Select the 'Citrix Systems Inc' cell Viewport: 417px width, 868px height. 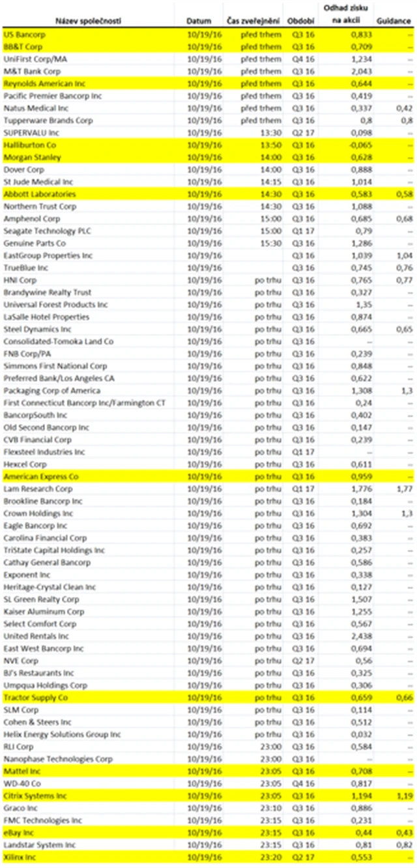(87, 796)
